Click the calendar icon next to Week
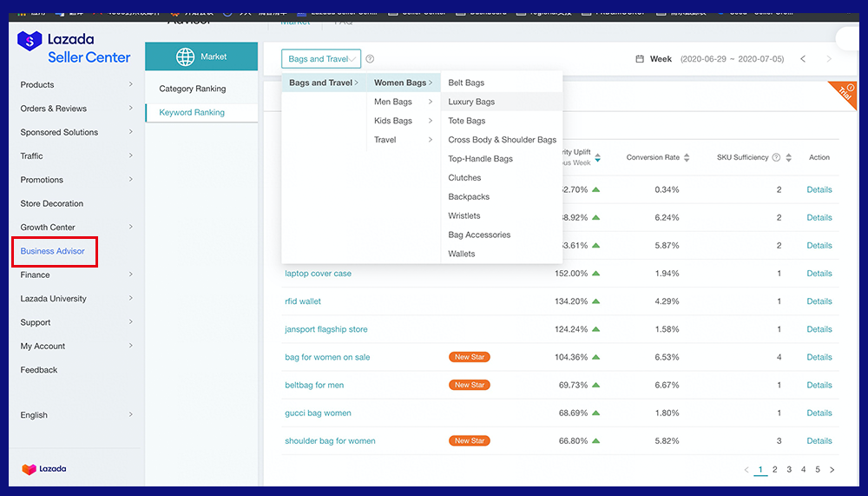This screenshot has height=496, width=868. pos(640,59)
